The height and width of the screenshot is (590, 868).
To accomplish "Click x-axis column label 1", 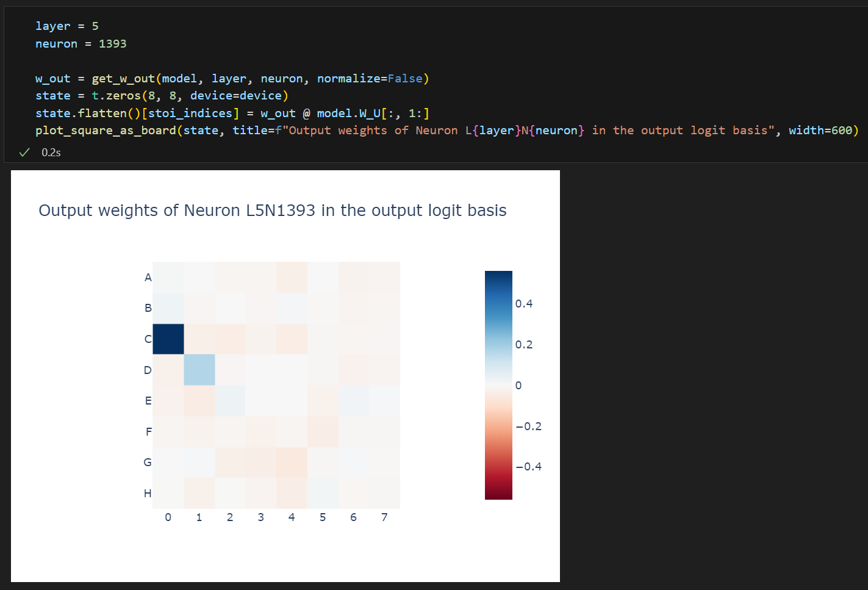I will 199,517.
